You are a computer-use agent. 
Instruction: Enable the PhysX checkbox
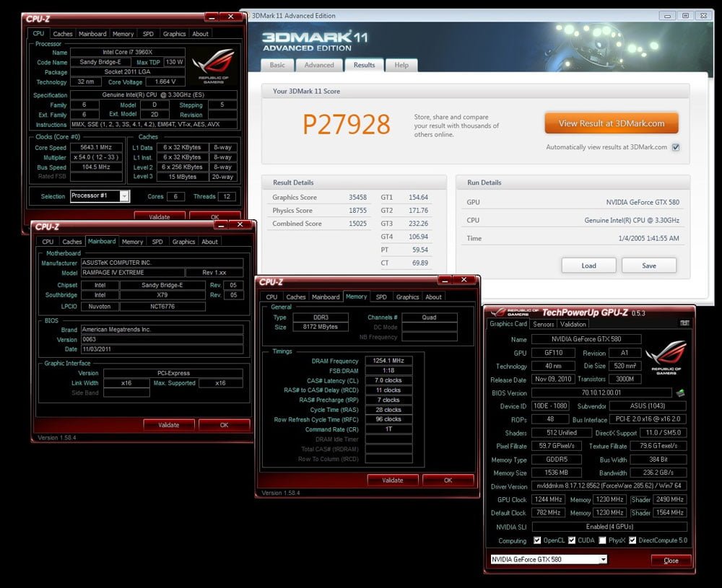[602, 540]
